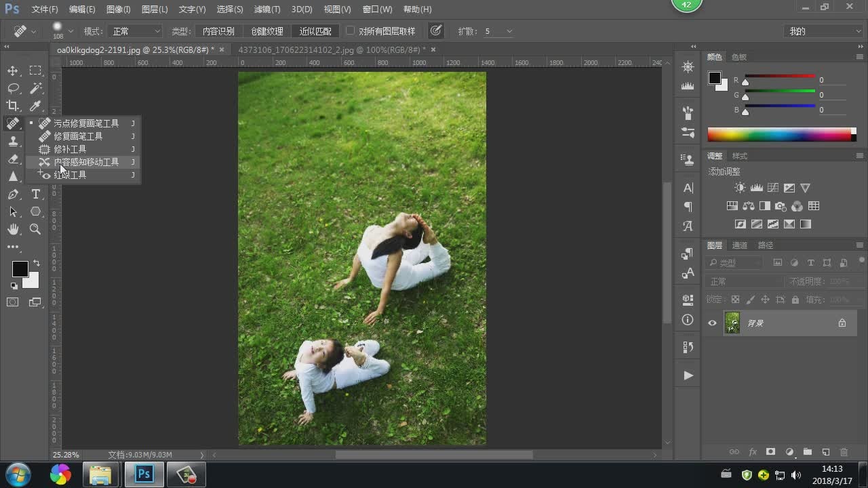Add a Levels adjustment
The height and width of the screenshot is (488, 868).
point(756,188)
